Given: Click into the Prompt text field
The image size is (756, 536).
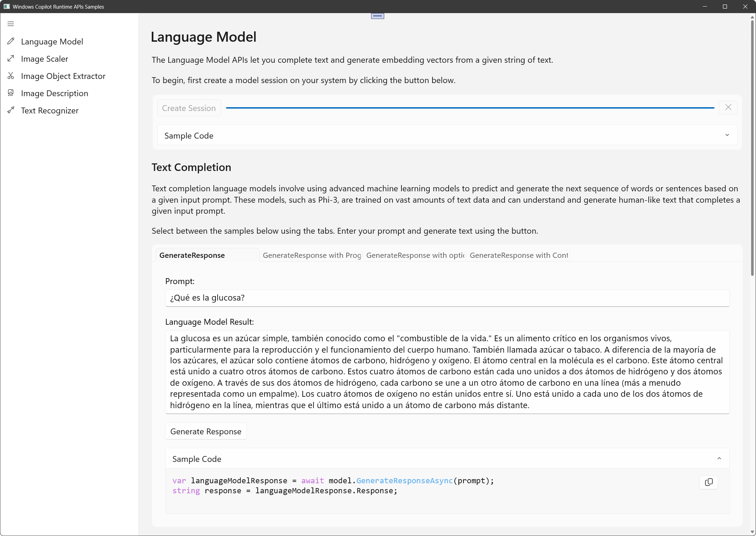Looking at the screenshot, I should point(447,298).
